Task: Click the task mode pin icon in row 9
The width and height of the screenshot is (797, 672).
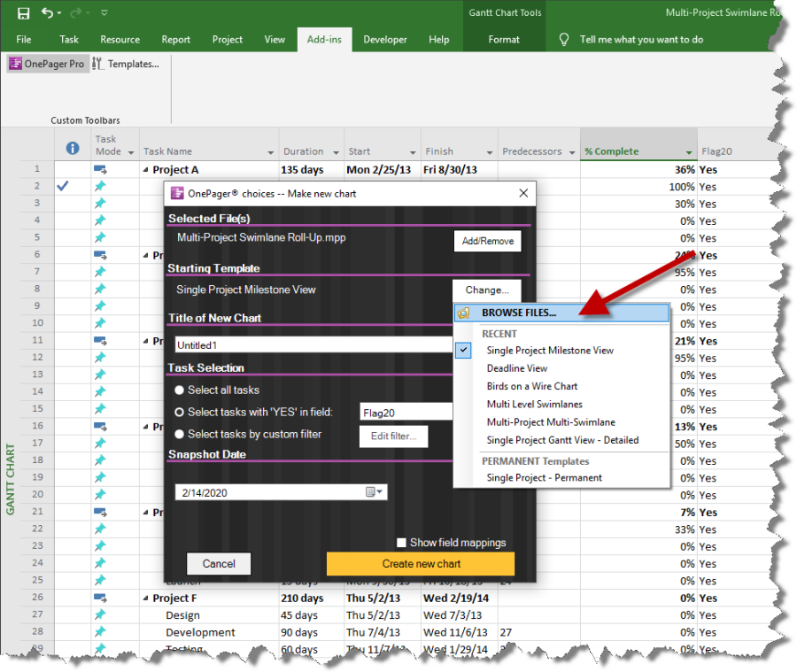Action: click(100, 306)
